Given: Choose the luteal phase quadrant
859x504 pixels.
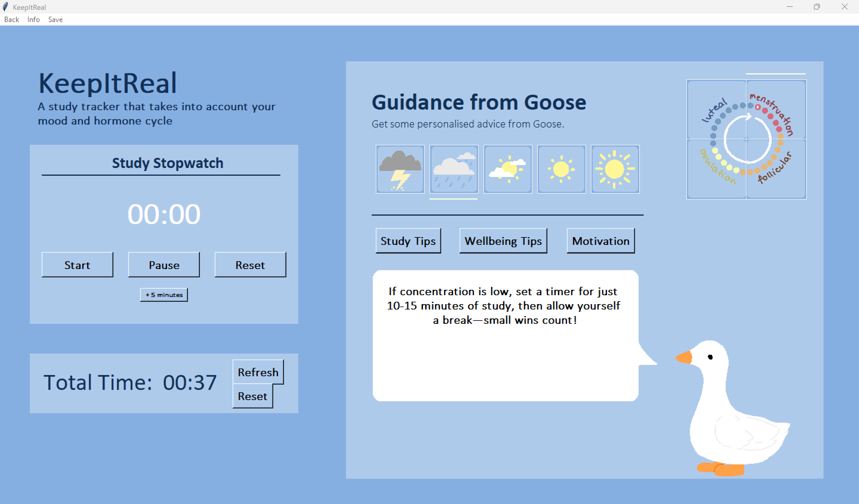Looking at the screenshot, I should tap(716, 110).
